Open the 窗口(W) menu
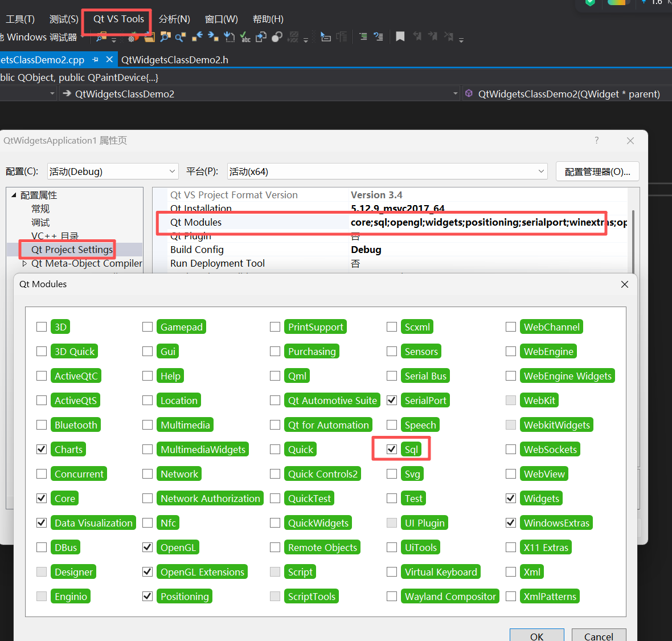672x641 pixels. pos(221,19)
